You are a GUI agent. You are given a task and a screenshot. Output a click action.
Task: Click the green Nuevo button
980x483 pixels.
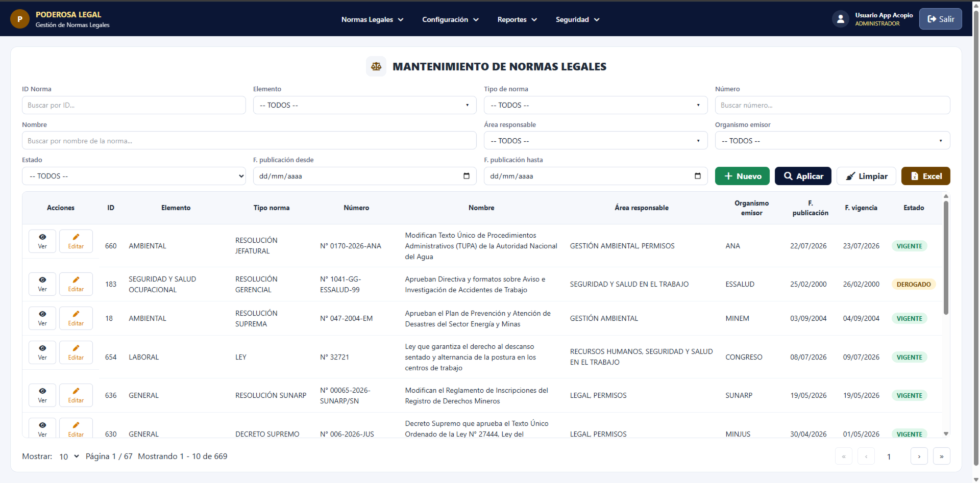click(742, 176)
